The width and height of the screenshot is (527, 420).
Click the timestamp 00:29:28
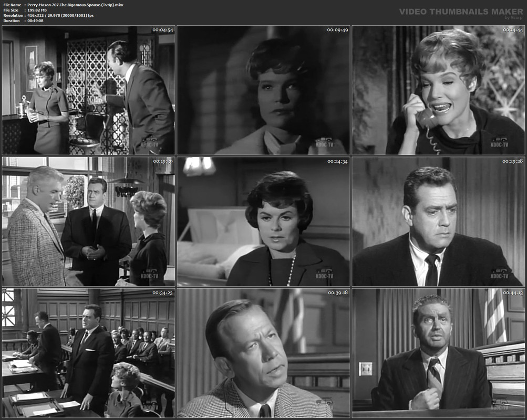pos(513,162)
